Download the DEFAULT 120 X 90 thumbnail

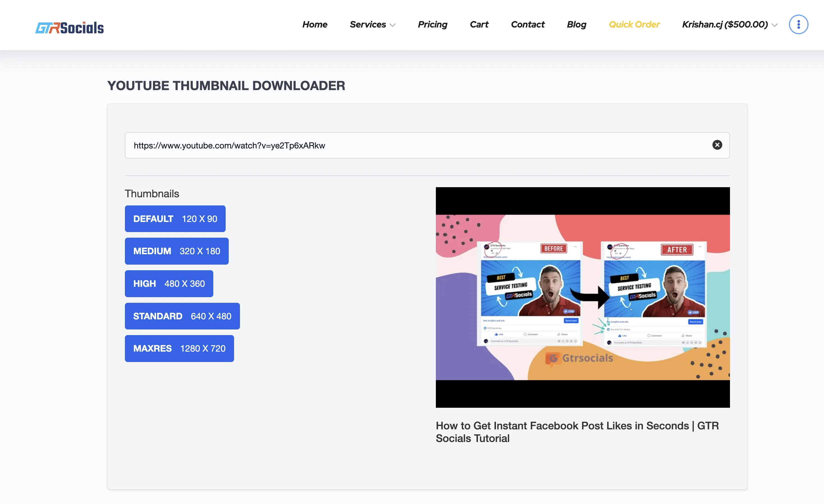tap(175, 219)
